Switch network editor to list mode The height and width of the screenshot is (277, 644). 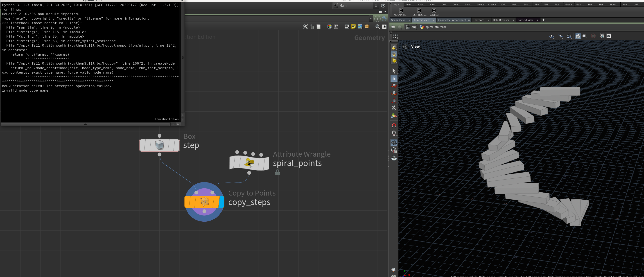pyautogui.click(x=319, y=27)
